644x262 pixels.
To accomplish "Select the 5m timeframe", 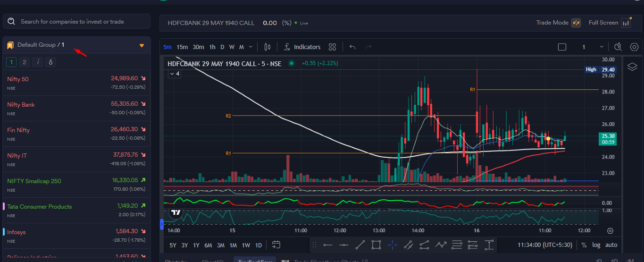I will click(167, 47).
